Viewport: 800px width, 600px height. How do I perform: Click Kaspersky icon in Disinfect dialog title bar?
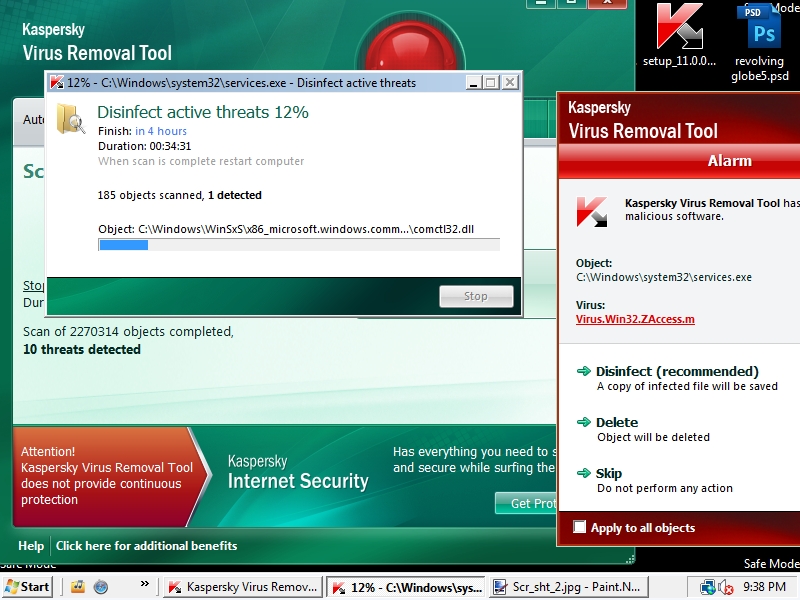(57, 83)
